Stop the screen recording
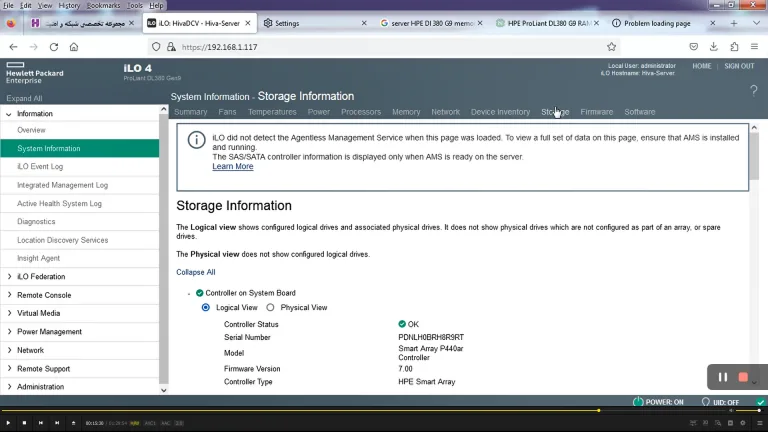The image size is (768, 432). (743, 377)
